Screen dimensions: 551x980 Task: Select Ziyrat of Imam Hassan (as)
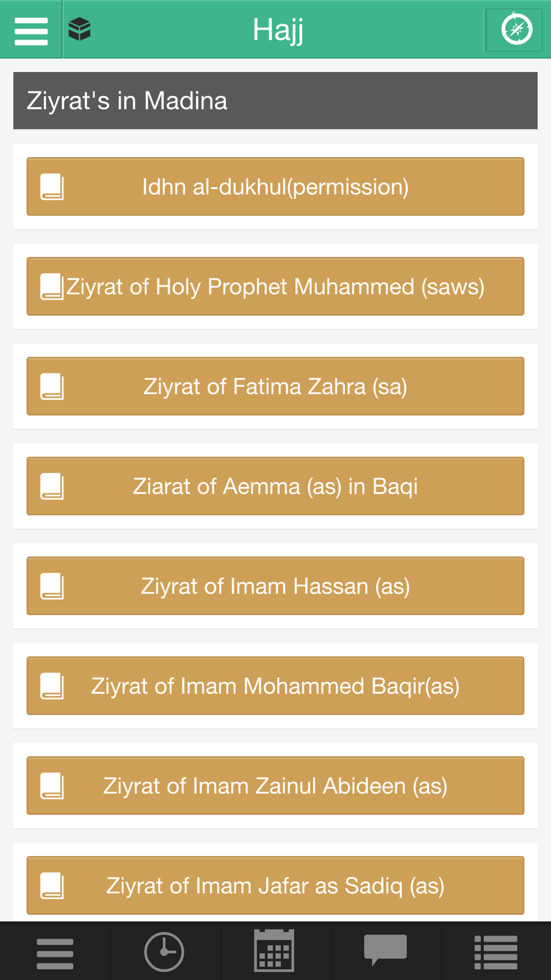[x=275, y=586]
